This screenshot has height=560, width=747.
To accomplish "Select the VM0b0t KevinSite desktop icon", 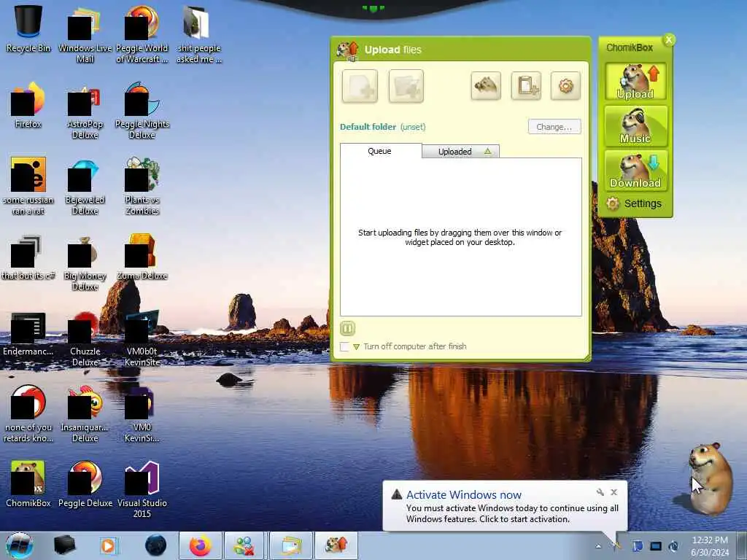I will click(x=142, y=339).
